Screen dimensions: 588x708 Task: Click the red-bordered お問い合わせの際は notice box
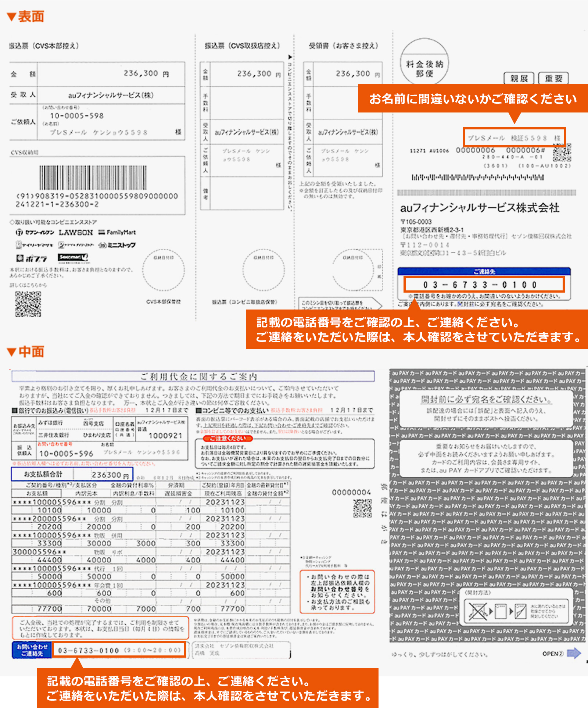click(337, 592)
